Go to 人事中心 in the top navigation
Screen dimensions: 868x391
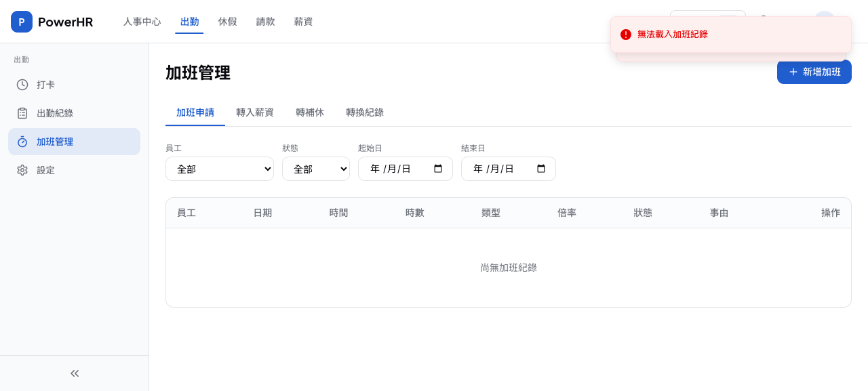(x=142, y=22)
